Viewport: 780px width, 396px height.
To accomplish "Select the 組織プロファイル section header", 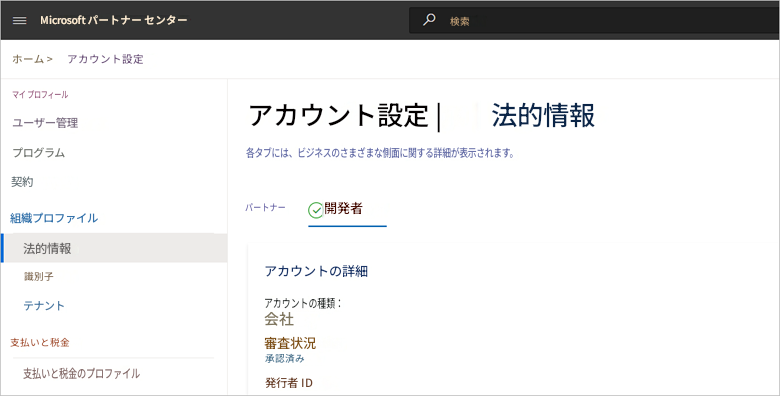I will coord(54,218).
